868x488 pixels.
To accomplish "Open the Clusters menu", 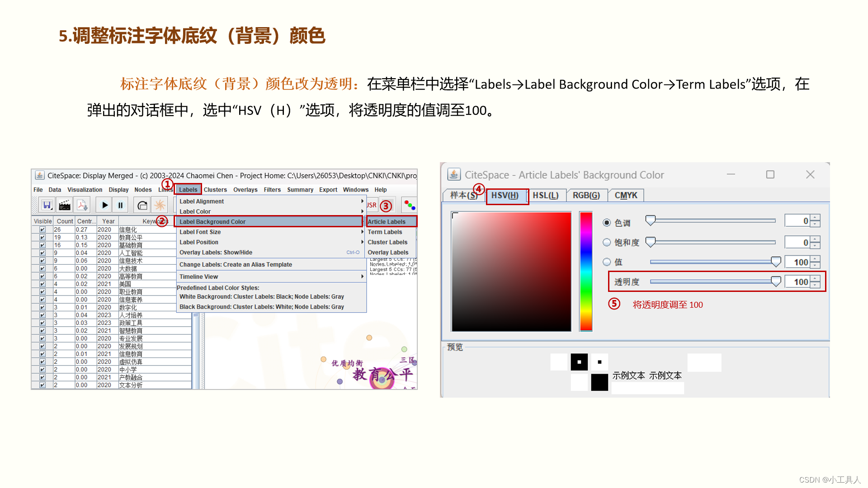I will click(x=215, y=190).
